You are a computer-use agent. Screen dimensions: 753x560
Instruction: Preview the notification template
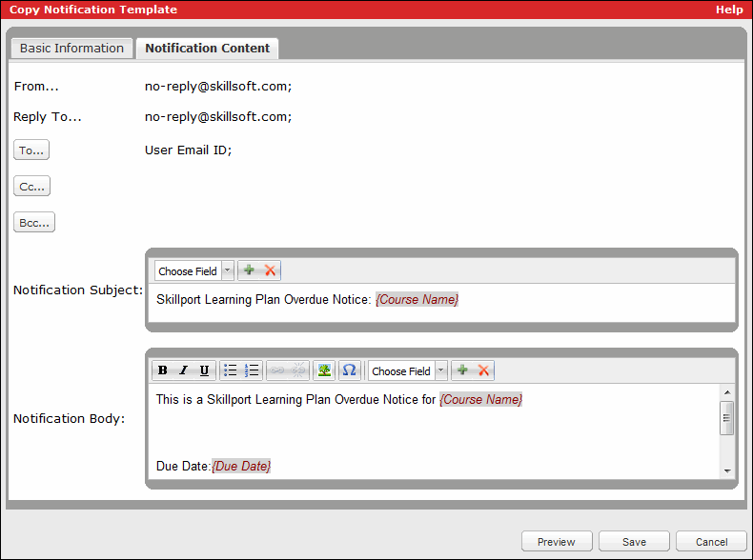pos(557,542)
